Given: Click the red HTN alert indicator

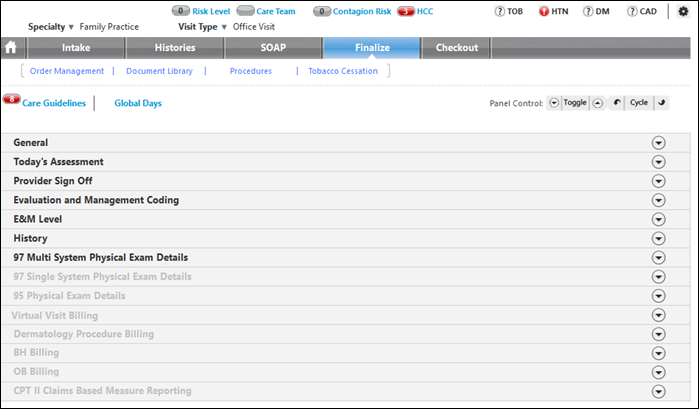Looking at the screenshot, I should (543, 11).
